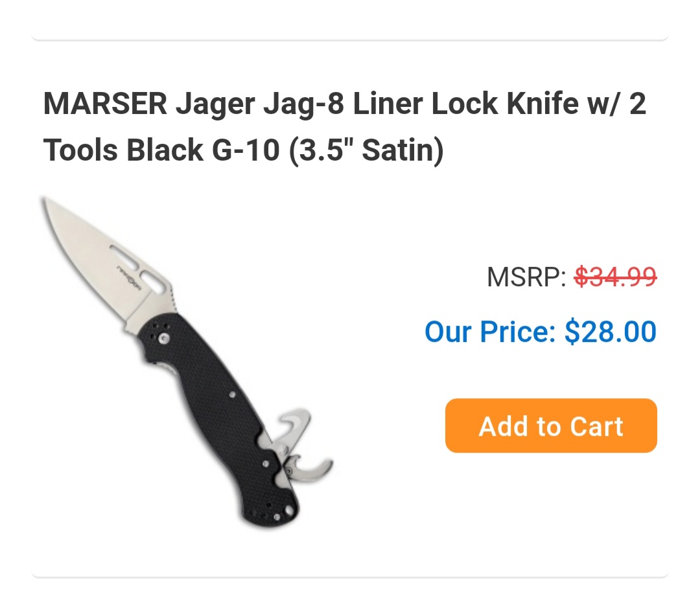Click the divider line below the knife listing

point(350,576)
